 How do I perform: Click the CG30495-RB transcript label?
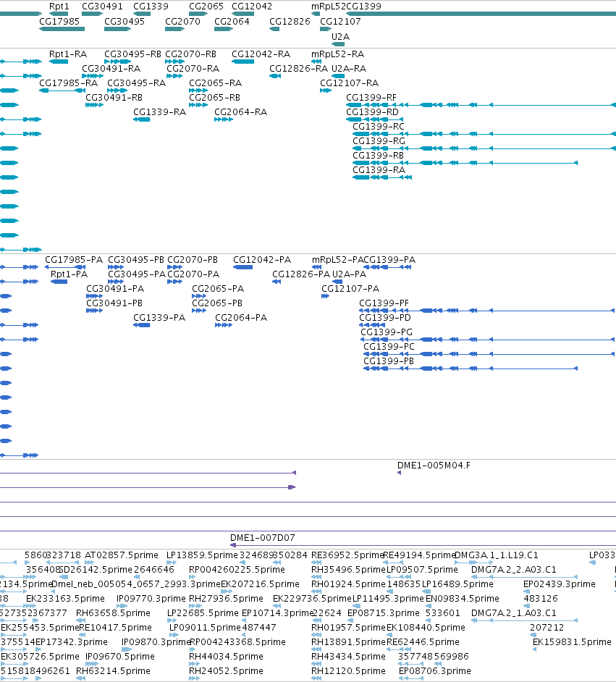133,54
